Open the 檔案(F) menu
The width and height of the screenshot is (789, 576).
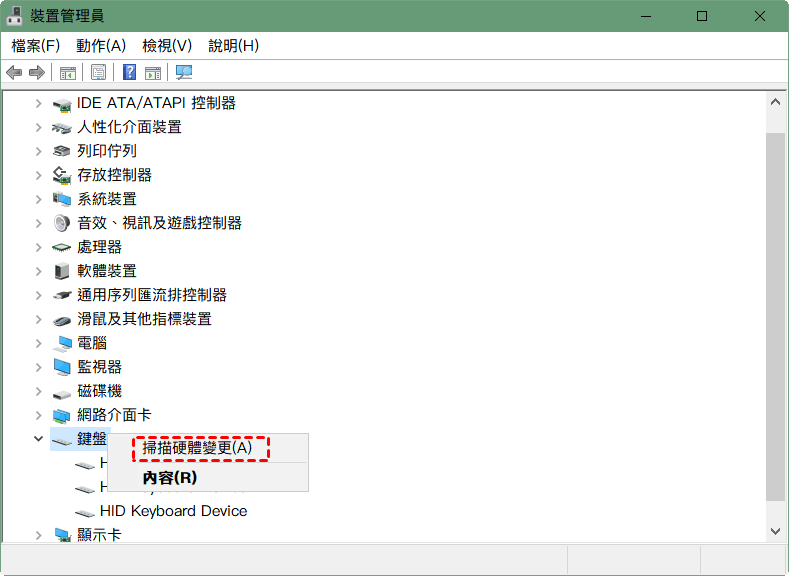click(35, 46)
